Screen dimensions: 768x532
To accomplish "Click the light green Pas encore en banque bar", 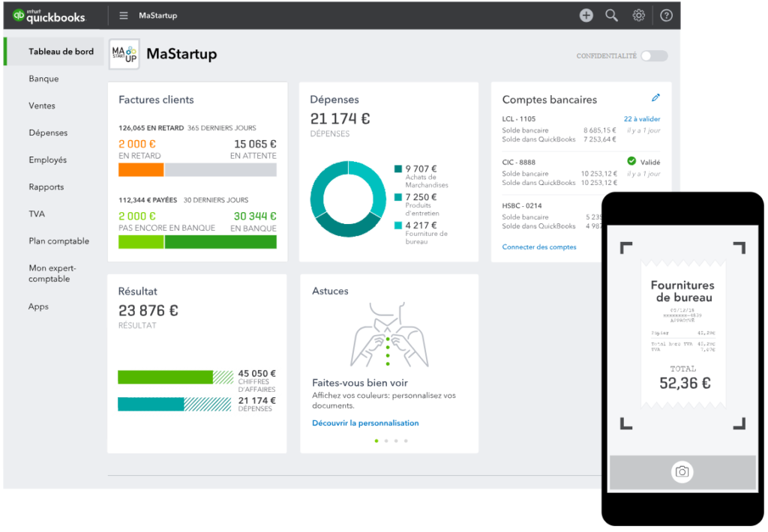I will 141,242.
